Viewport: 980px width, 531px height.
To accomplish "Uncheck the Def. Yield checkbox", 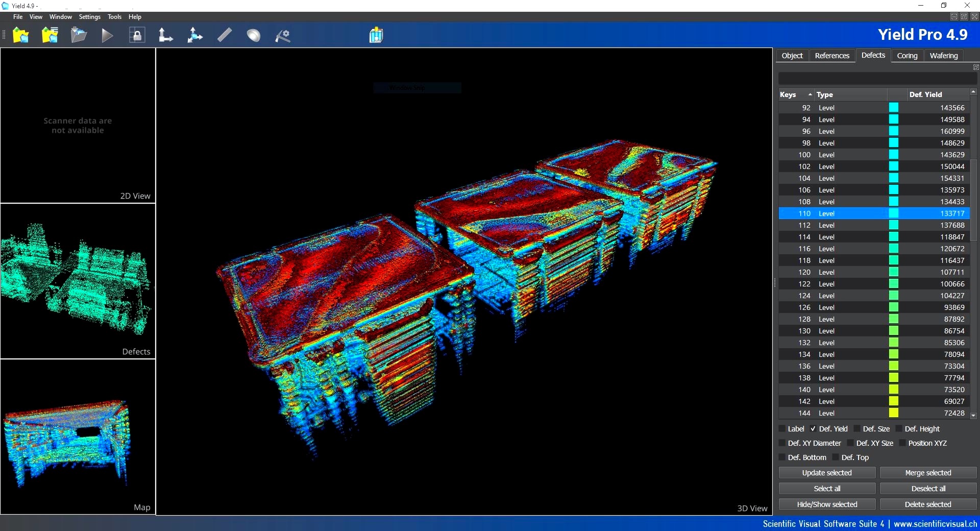I will tap(813, 429).
